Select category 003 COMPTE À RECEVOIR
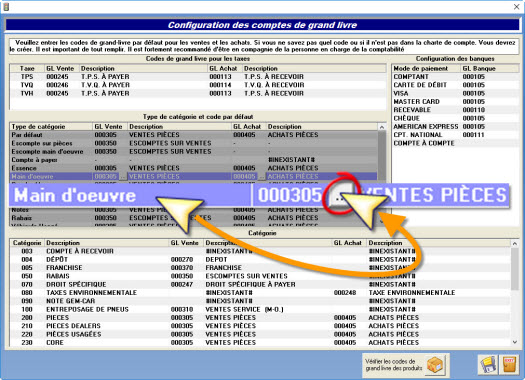525x380 pixels. click(260, 251)
